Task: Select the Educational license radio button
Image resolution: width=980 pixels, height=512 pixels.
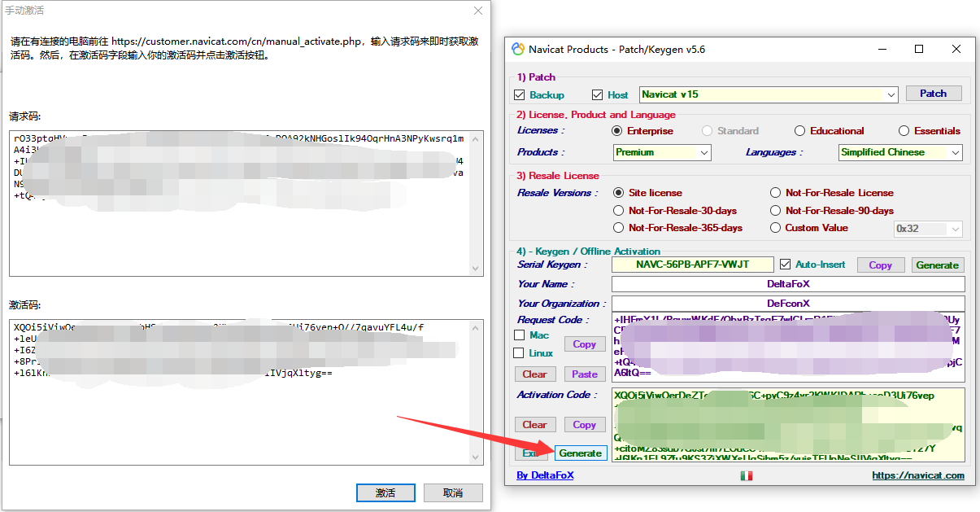Action: pos(800,131)
